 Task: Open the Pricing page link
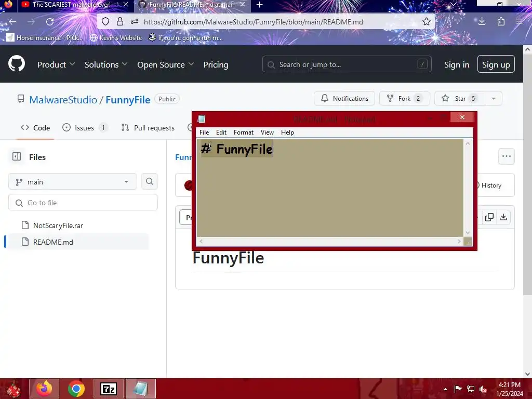[x=216, y=64]
